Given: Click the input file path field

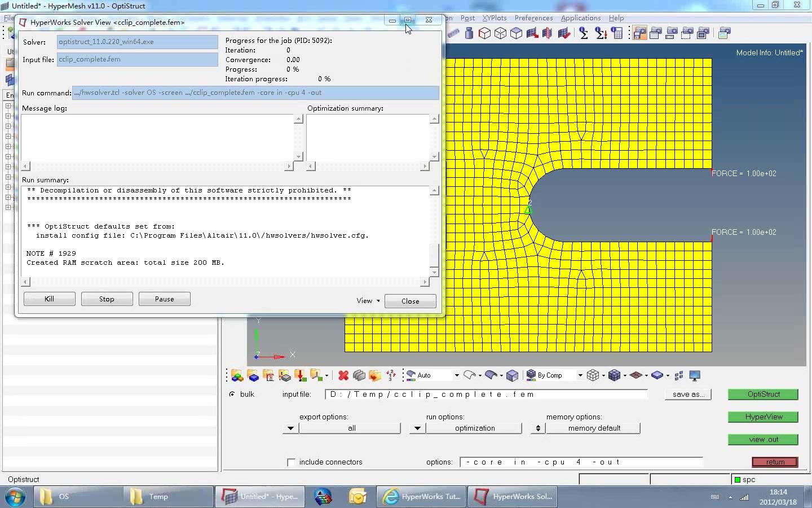Looking at the screenshot, I should pyautogui.click(x=486, y=395).
